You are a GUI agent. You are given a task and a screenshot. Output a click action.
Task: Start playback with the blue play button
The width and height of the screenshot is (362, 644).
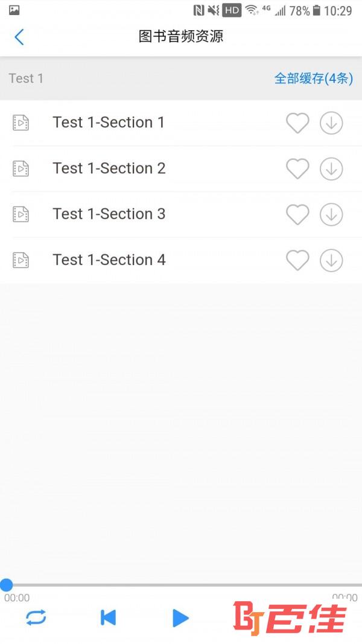180,618
